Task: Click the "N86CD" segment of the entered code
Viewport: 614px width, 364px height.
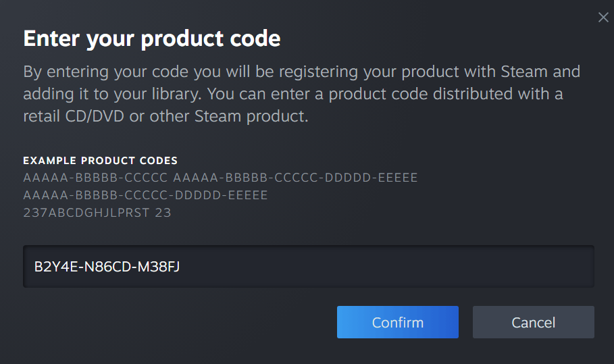Action: point(101,267)
